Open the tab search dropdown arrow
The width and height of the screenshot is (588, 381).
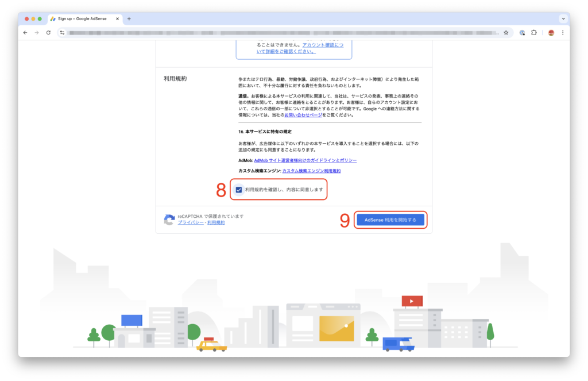point(563,19)
